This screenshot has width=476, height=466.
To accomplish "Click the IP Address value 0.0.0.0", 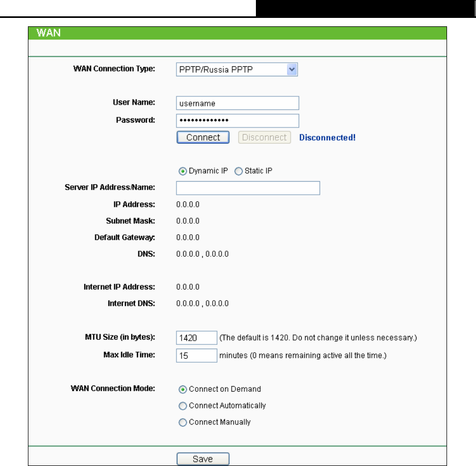I will [187, 205].
